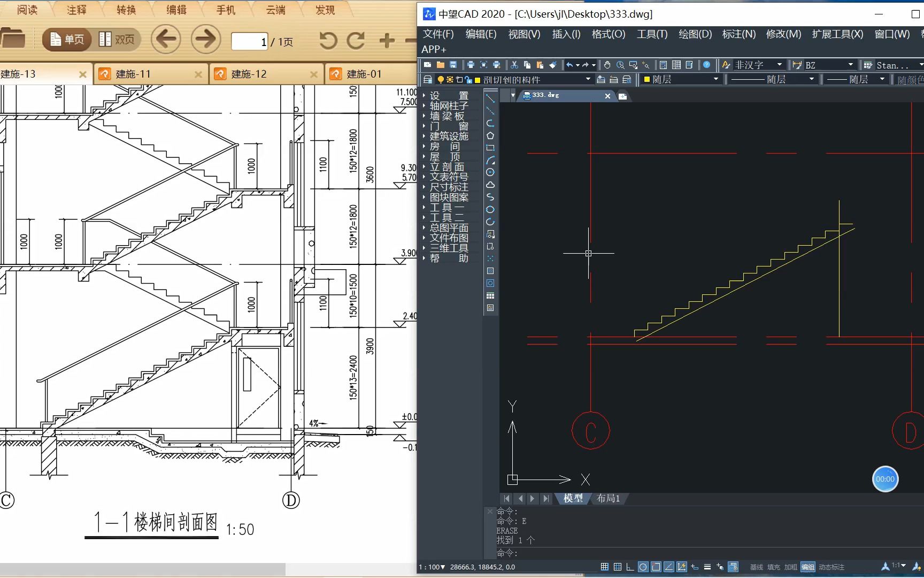The image size is (924, 578).
Task: Click the 00:00 recording timer button
Action: click(x=885, y=479)
